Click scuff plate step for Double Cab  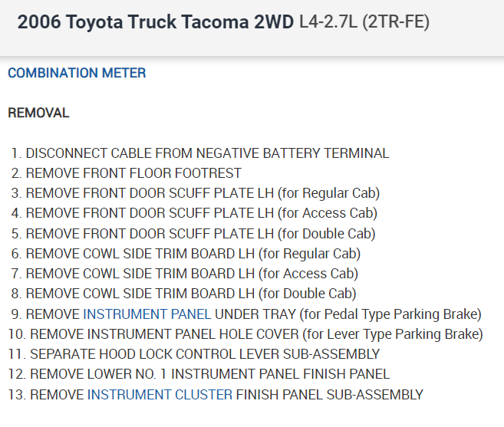(200, 234)
